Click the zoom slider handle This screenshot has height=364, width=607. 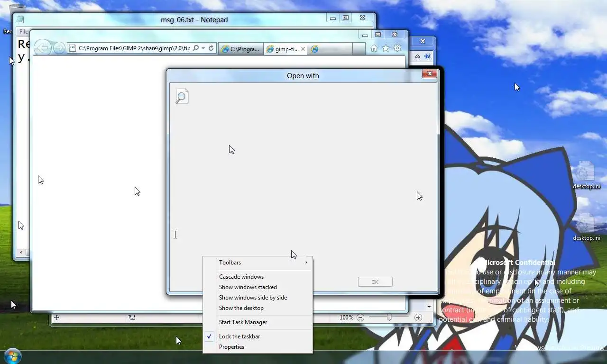389,318
